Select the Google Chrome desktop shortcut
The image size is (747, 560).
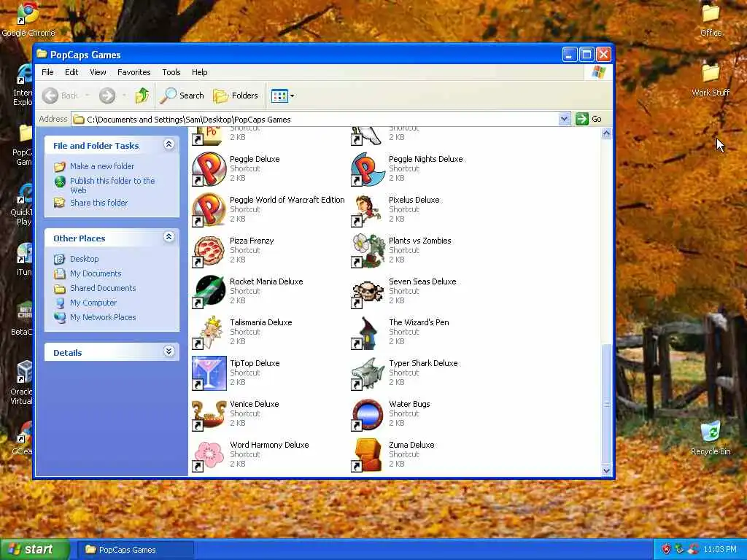click(28, 20)
